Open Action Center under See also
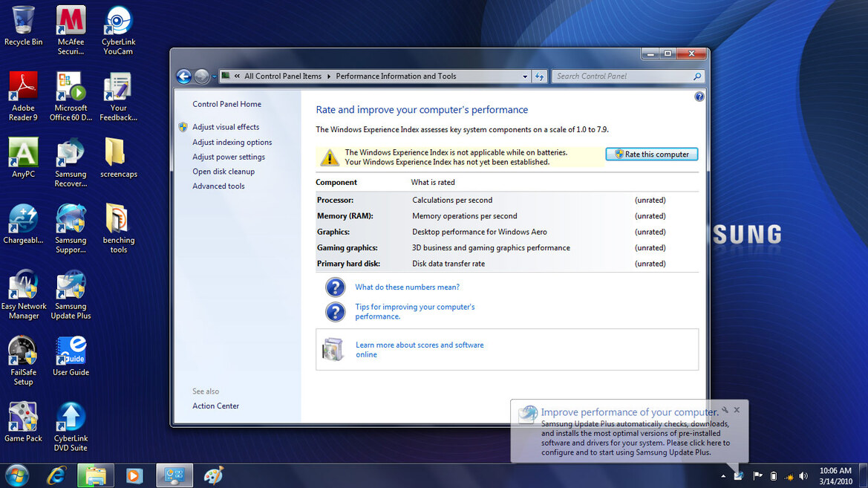This screenshot has height=488, width=868. point(215,406)
